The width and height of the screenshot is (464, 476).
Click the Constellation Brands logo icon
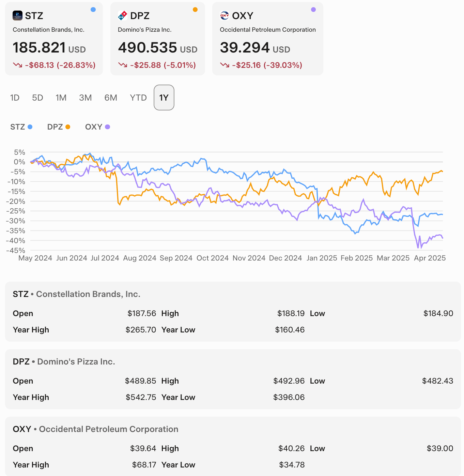pyautogui.click(x=17, y=15)
